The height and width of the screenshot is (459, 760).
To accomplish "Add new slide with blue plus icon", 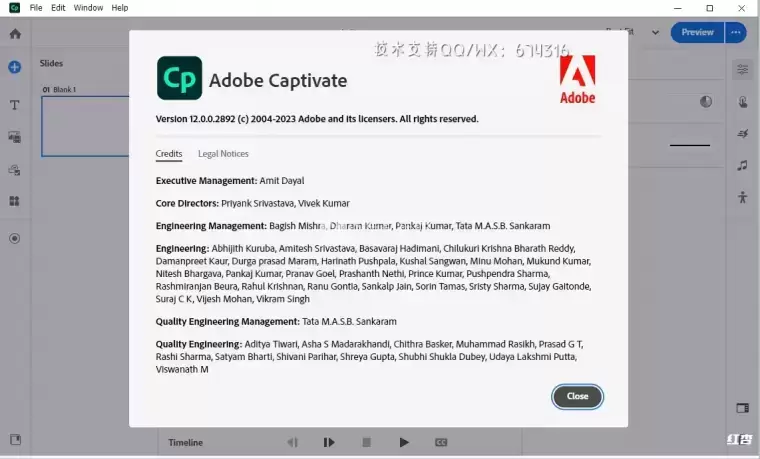I will [x=15, y=67].
